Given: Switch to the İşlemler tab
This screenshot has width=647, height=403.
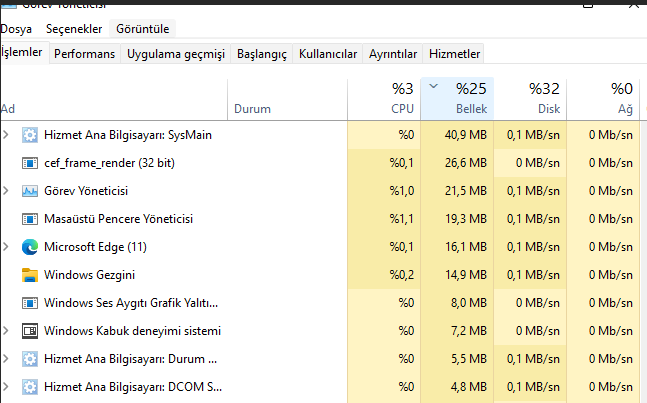Looking at the screenshot, I should tap(25, 52).
